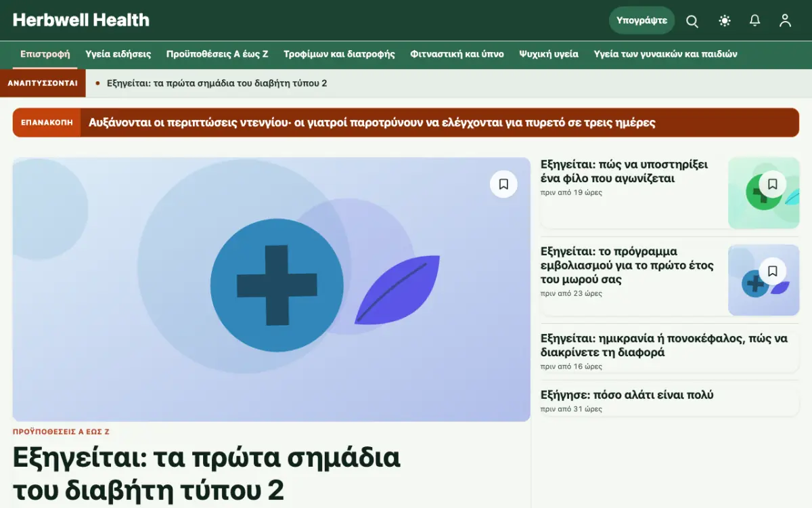This screenshot has height=508, width=812.
Task: Open green thumbnail of the friend support article
Action: pyautogui.click(x=763, y=193)
